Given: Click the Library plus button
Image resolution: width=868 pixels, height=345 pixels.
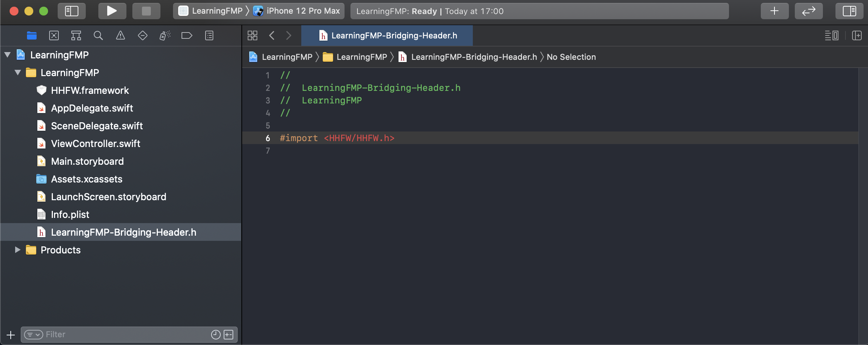Looking at the screenshot, I should pos(774,11).
